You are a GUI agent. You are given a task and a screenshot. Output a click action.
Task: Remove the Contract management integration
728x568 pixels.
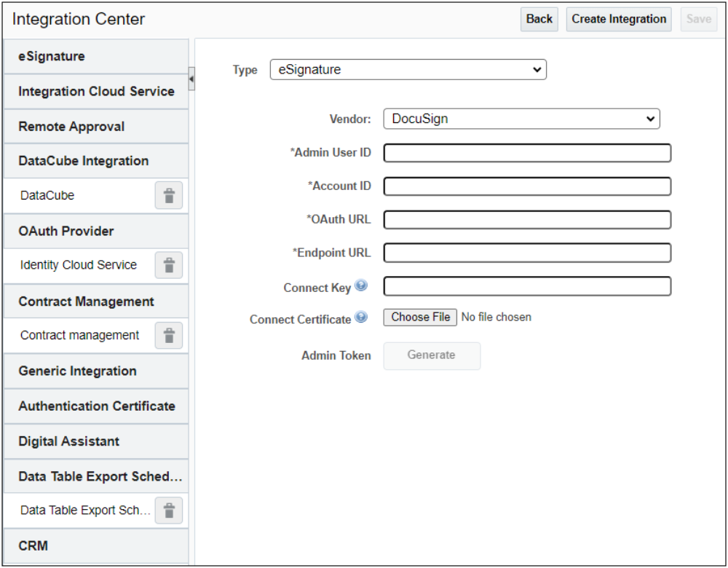coord(168,335)
